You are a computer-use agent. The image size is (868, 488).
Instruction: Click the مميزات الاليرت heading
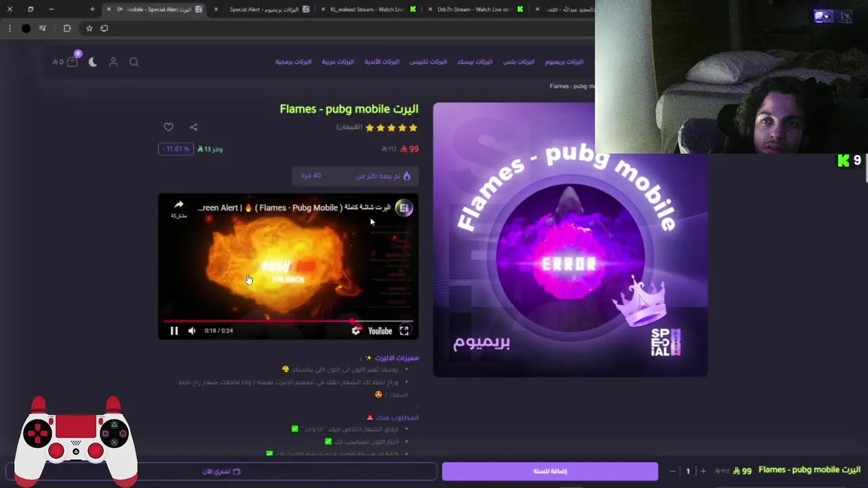click(397, 358)
